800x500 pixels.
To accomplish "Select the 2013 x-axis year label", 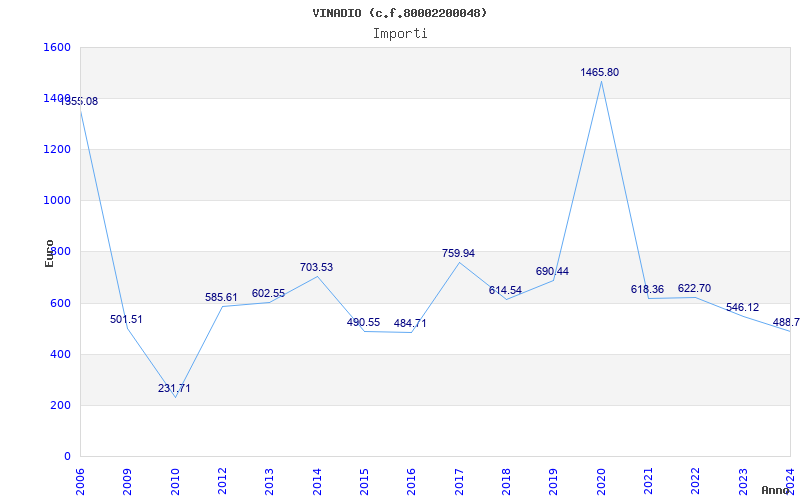I will coord(269,481).
